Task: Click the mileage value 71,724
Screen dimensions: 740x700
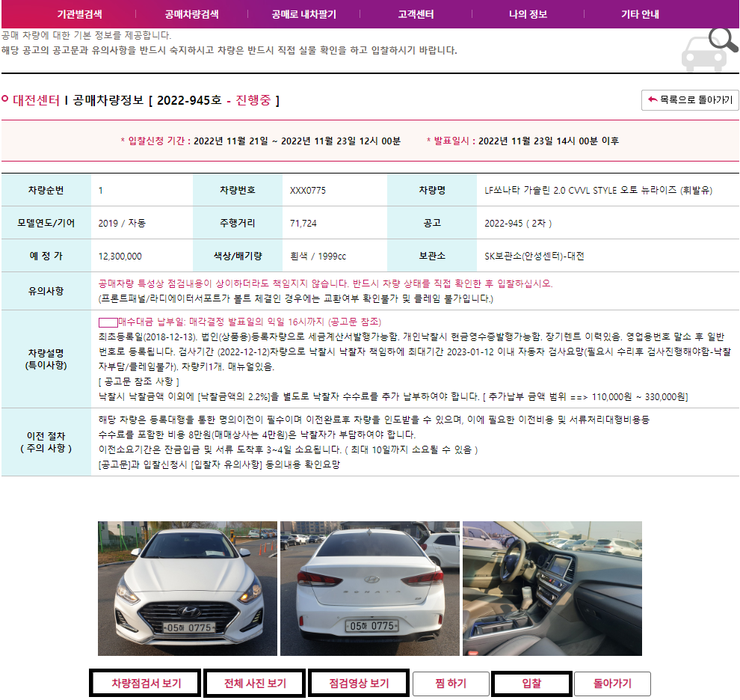Action: click(303, 223)
